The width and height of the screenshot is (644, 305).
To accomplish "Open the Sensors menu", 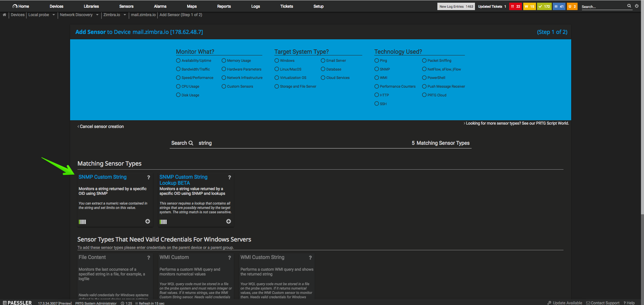I will point(126,6).
